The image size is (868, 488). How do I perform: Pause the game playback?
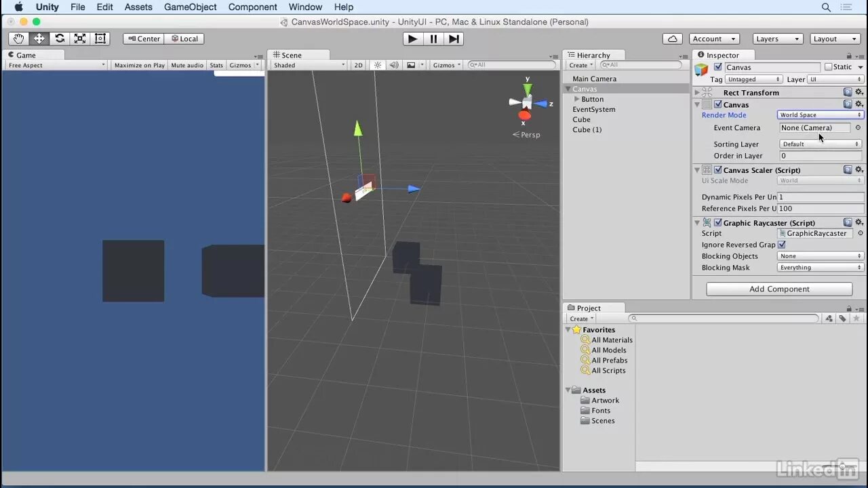(433, 39)
